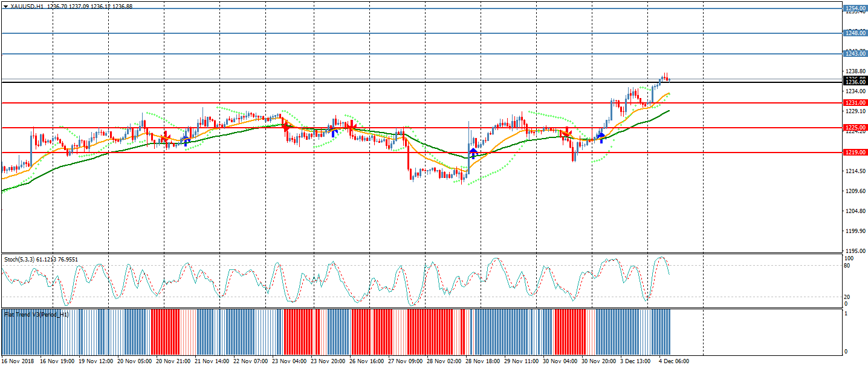
Task: Click the 4 Dec 06:00 time label
Action: tap(673, 361)
